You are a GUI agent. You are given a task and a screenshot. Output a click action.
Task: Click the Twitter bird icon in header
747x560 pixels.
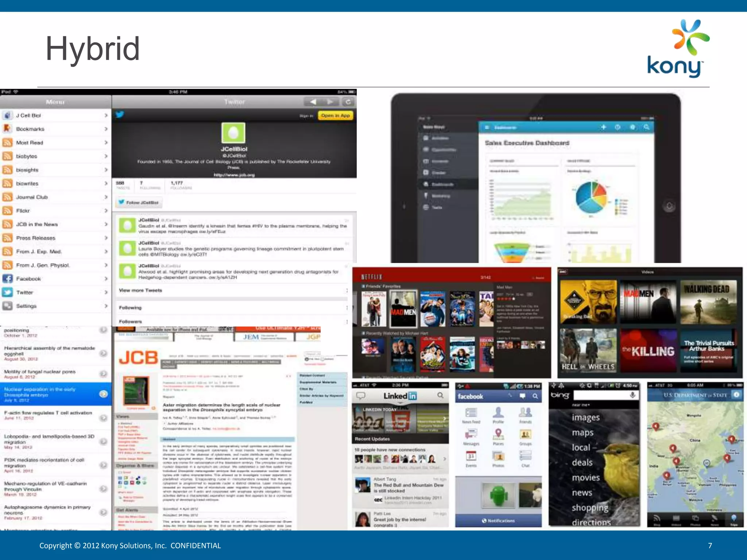120,115
